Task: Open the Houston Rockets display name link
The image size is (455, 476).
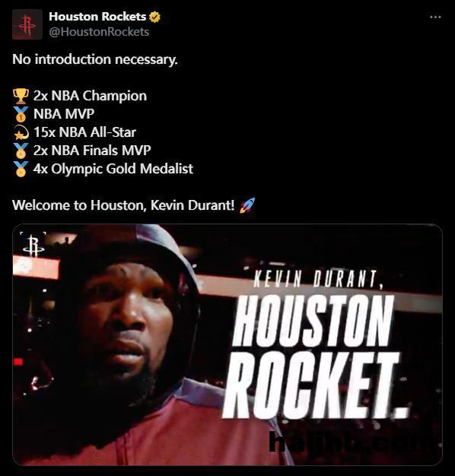Action: [x=97, y=17]
